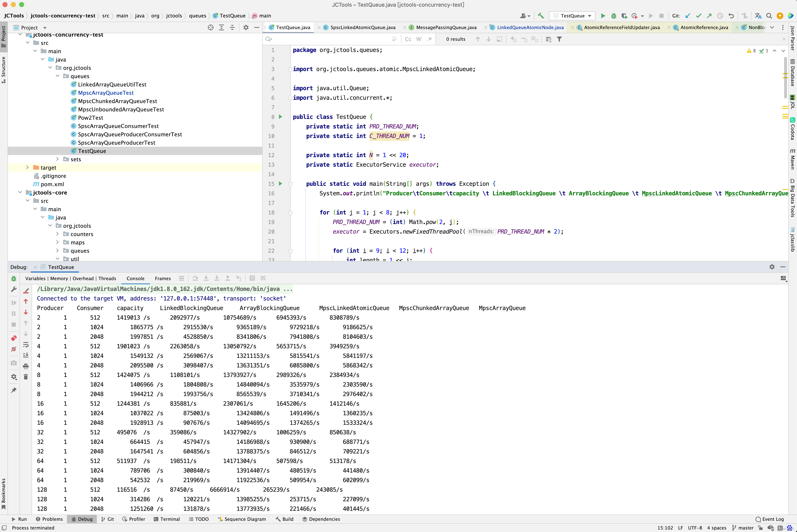Open the Problems tool window
Image resolution: width=797 pixels, height=532 pixels.
49,519
